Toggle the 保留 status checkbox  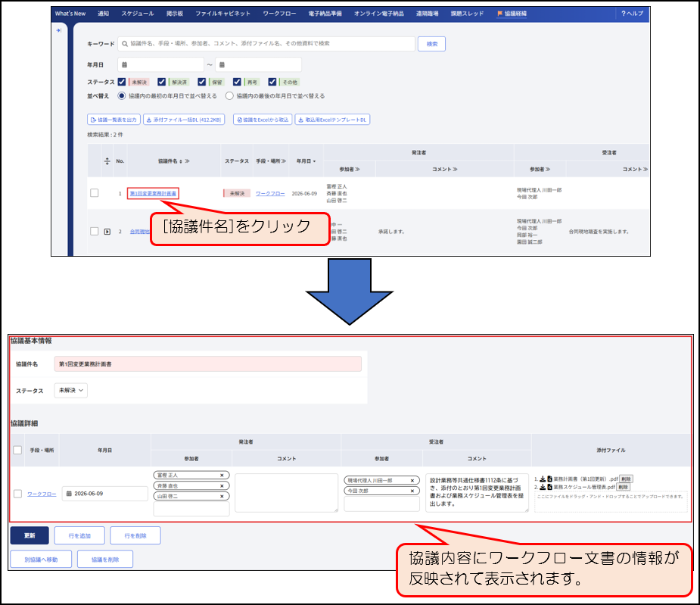click(202, 82)
